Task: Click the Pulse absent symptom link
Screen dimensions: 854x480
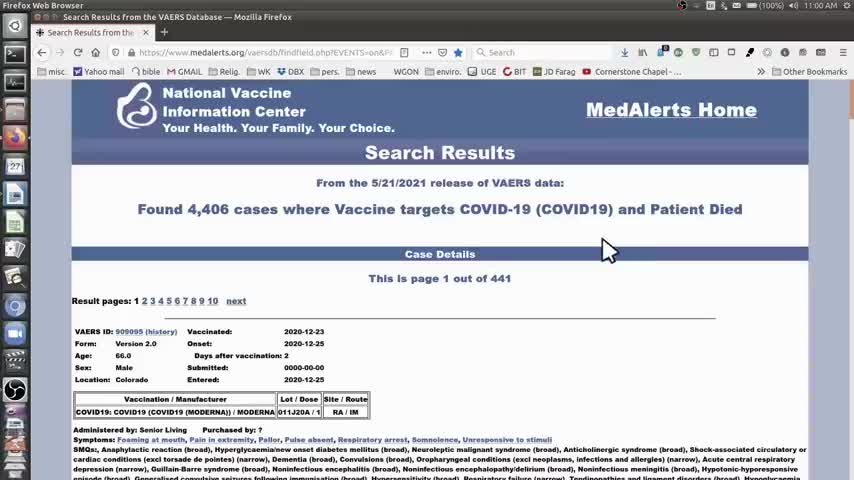Action: point(309,440)
